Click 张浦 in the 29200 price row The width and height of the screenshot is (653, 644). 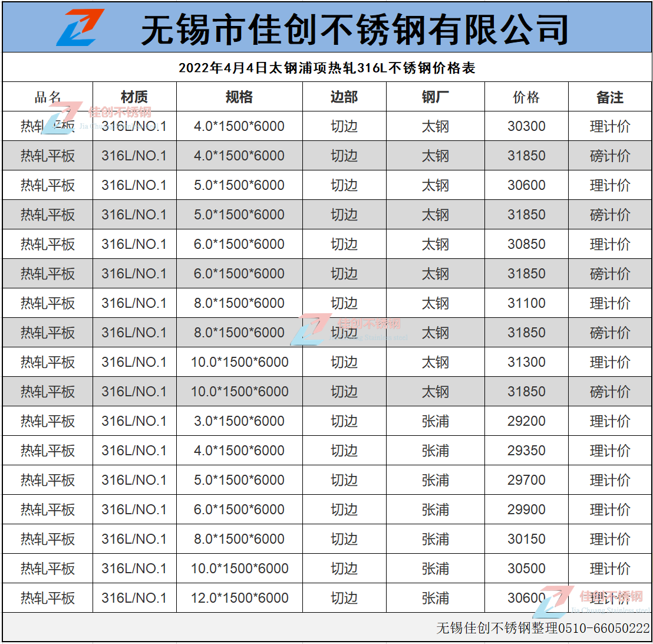[435, 421]
